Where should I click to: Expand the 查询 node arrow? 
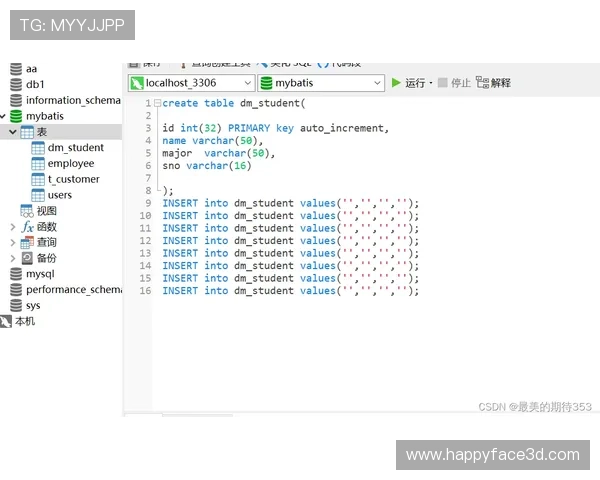[x=13, y=242]
